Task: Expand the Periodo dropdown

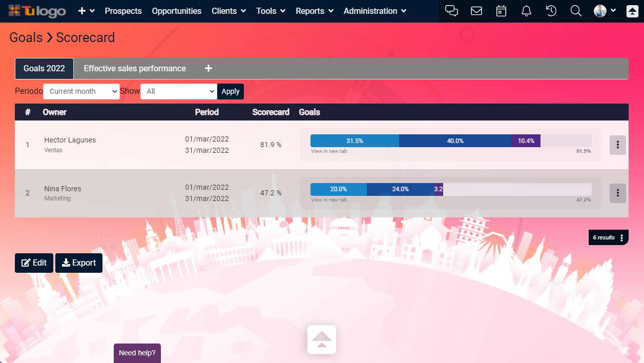Action: (81, 91)
